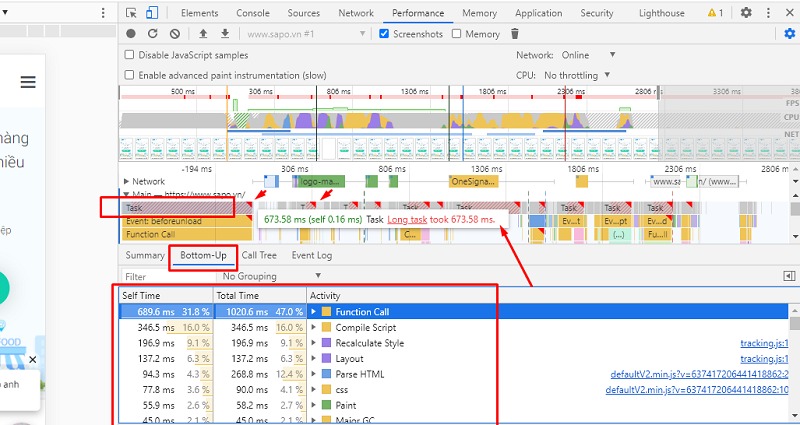Expand the Parse HTML row
The width and height of the screenshot is (800, 425).
(x=314, y=374)
